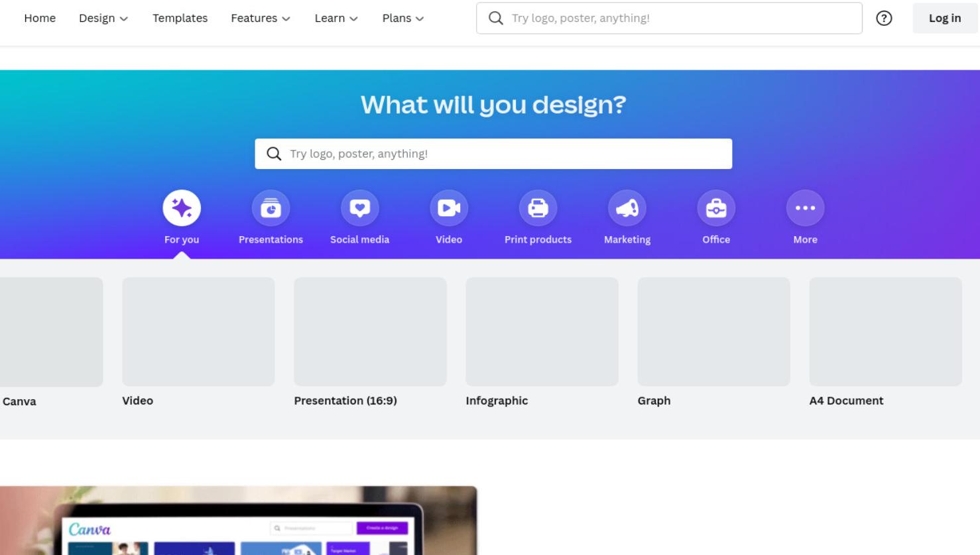Viewport: 980px width, 555px height.
Task: Click the Print products tab label
Action: coord(538,239)
